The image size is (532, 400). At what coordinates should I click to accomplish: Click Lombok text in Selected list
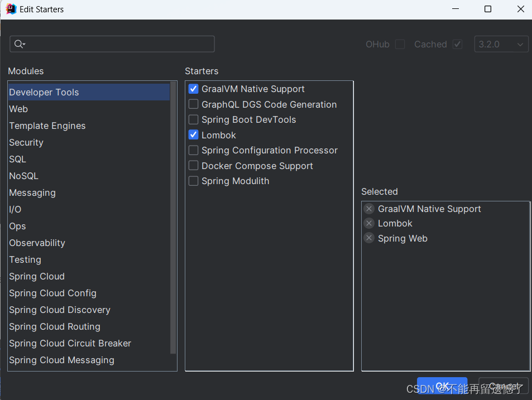click(395, 223)
